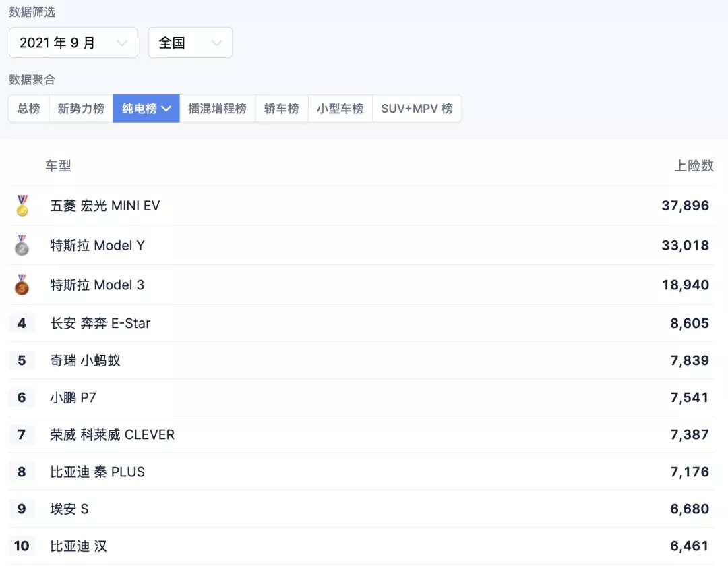Click rank badge 6 next to 小鹏 P7
Image resolution: width=728 pixels, height=566 pixels.
pyautogui.click(x=22, y=397)
